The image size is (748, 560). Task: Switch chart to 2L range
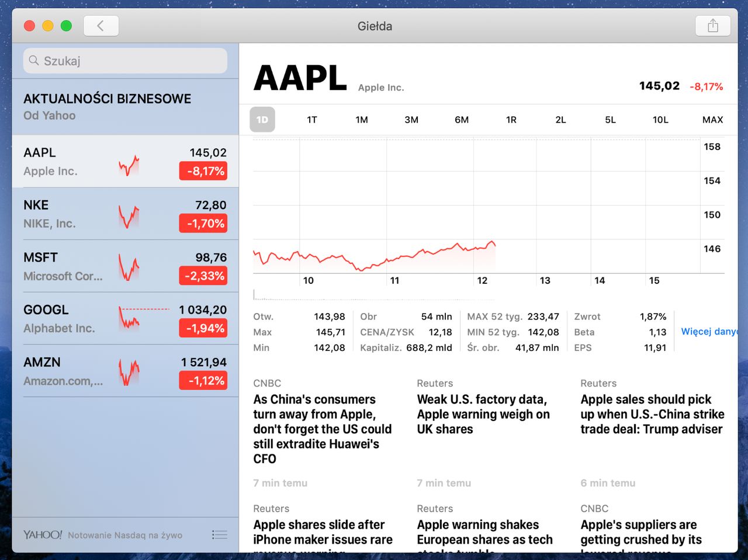pos(560,120)
